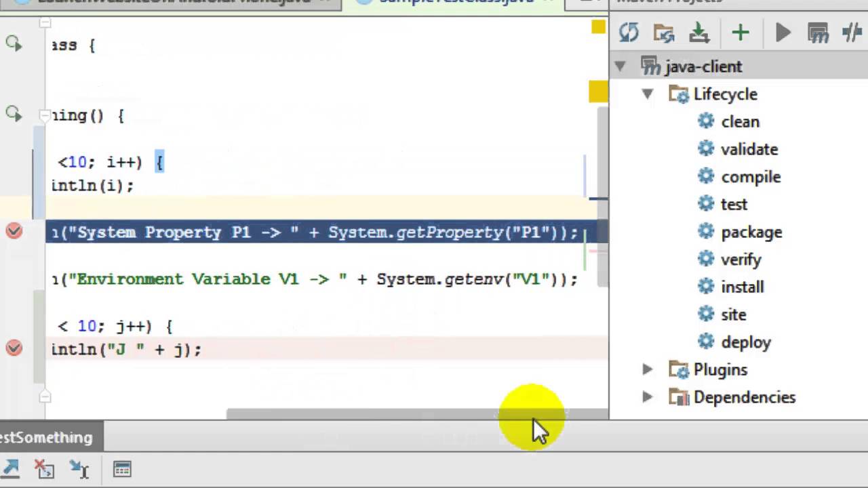The image size is (868, 488).
Task: Open Evaluate Expression calculator icon
Action: click(121, 468)
